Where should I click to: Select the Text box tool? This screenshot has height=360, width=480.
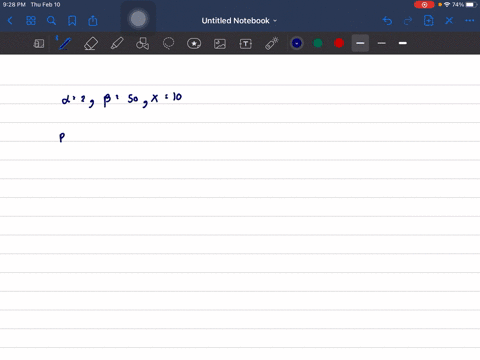(x=246, y=44)
